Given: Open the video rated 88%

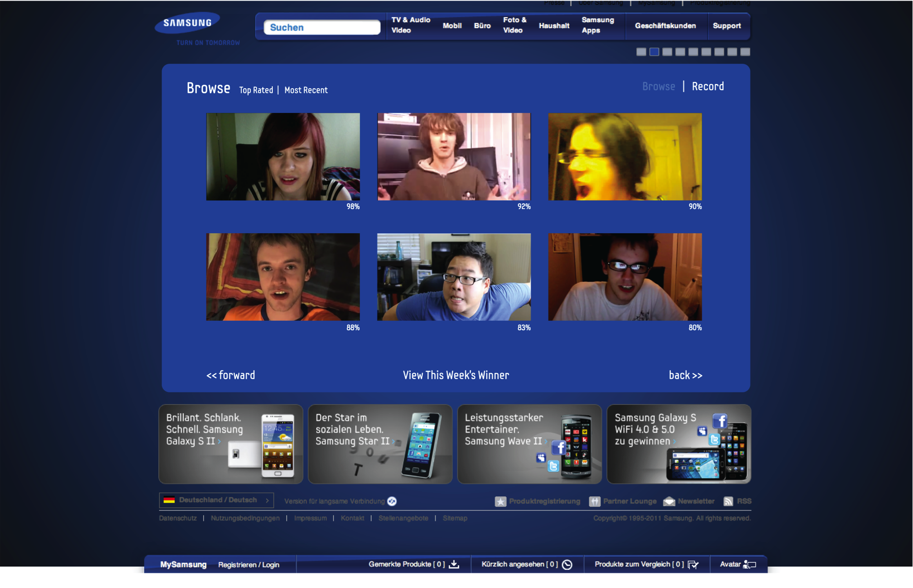Looking at the screenshot, I should [283, 277].
